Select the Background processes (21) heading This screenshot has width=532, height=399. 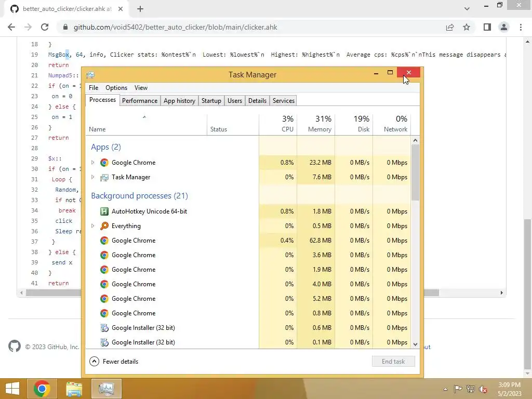(139, 196)
